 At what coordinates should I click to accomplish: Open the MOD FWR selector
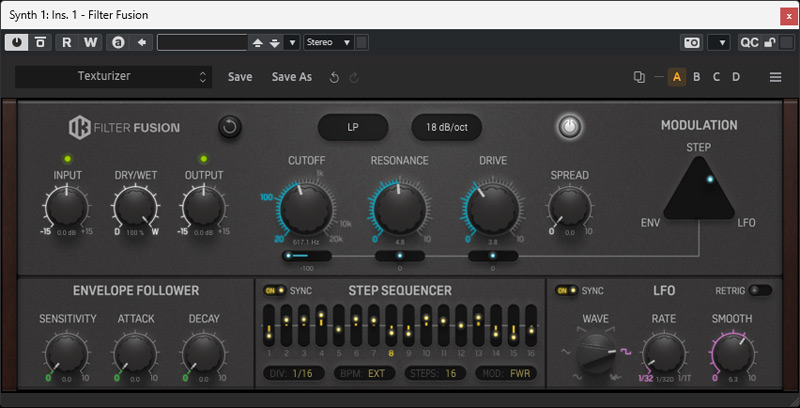(x=506, y=373)
